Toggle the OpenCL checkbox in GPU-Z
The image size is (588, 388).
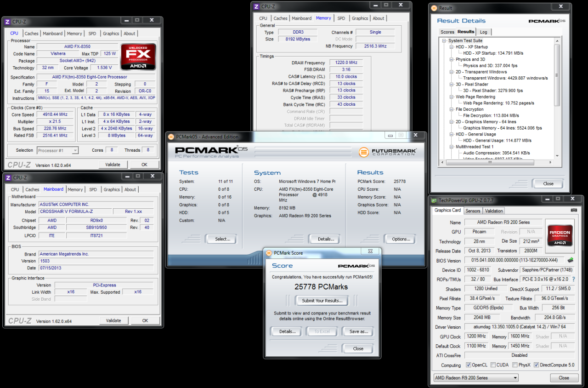pos(468,365)
